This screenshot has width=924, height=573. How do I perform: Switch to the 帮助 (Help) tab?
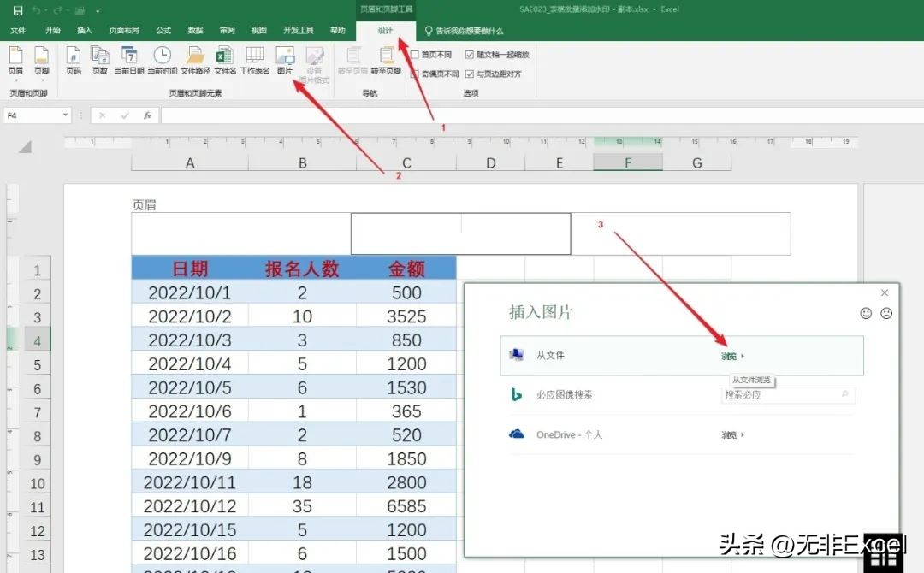click(x=338, y=31)
